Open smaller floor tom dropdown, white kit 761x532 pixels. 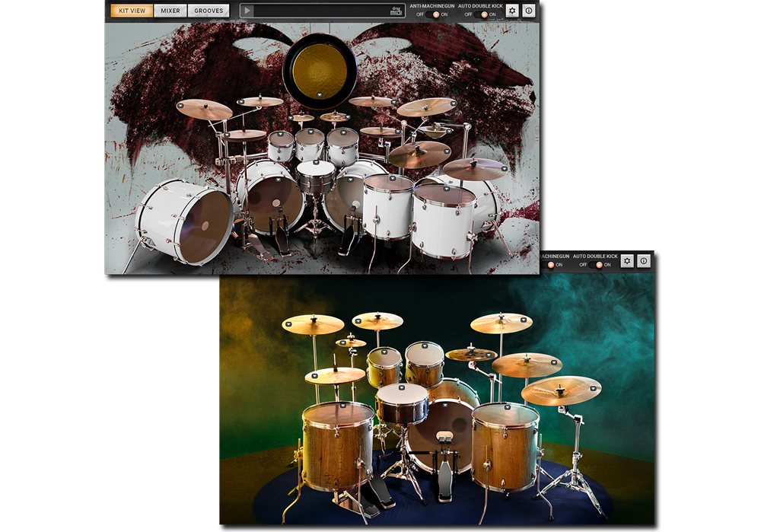coord(393,178)
